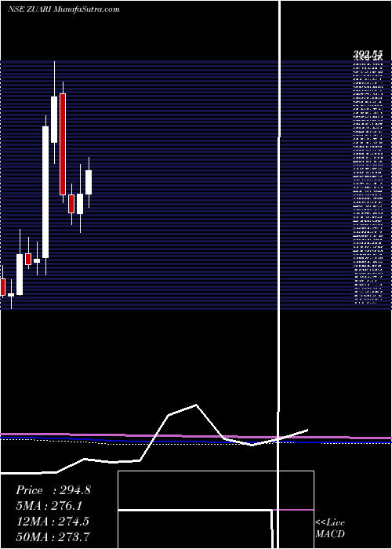Click the '12MA : 274.5' moving average text
The image size is (392, 549).
(x=53, y=521)
